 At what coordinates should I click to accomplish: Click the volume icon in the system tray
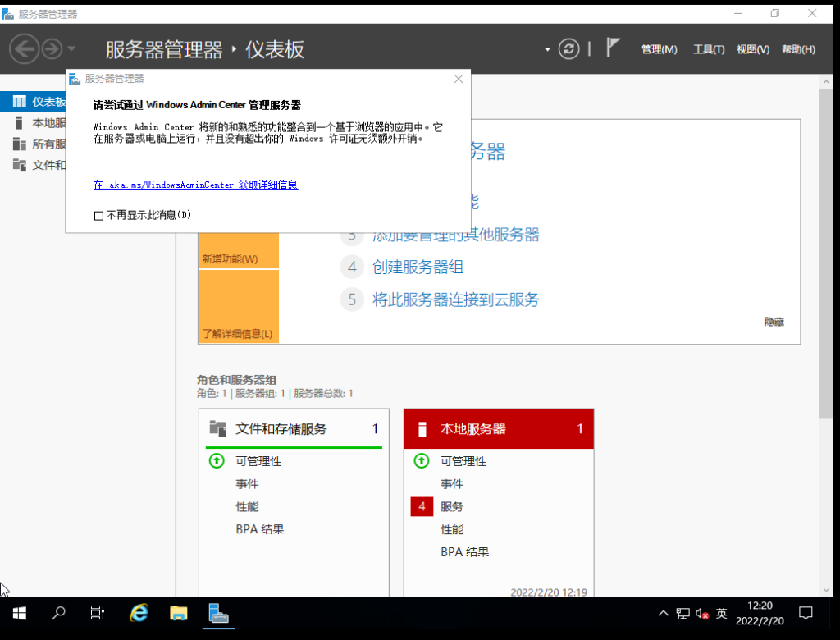tap(701, 613)
